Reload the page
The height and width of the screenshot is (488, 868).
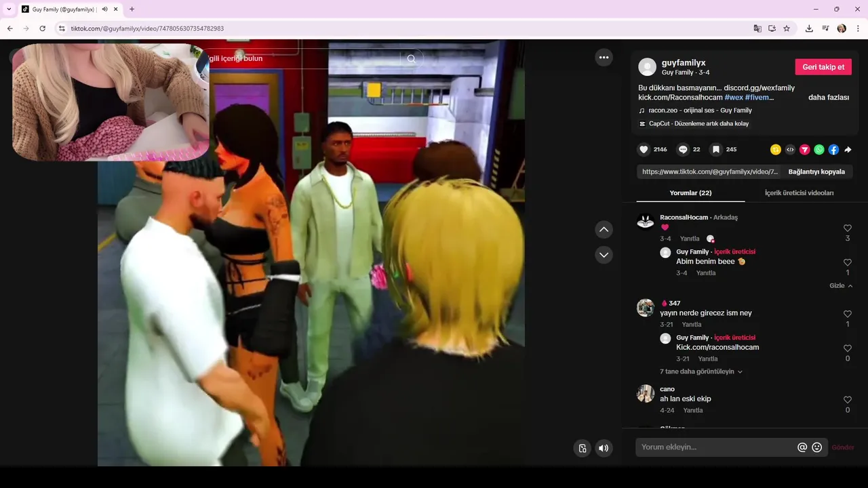pos(42,28)
